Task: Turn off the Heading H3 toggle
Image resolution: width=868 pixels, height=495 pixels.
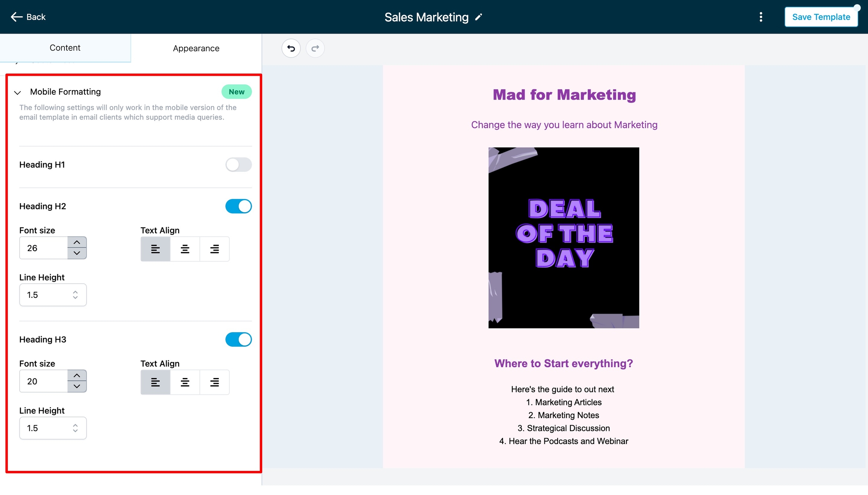Action: click(x=238, y=340)
